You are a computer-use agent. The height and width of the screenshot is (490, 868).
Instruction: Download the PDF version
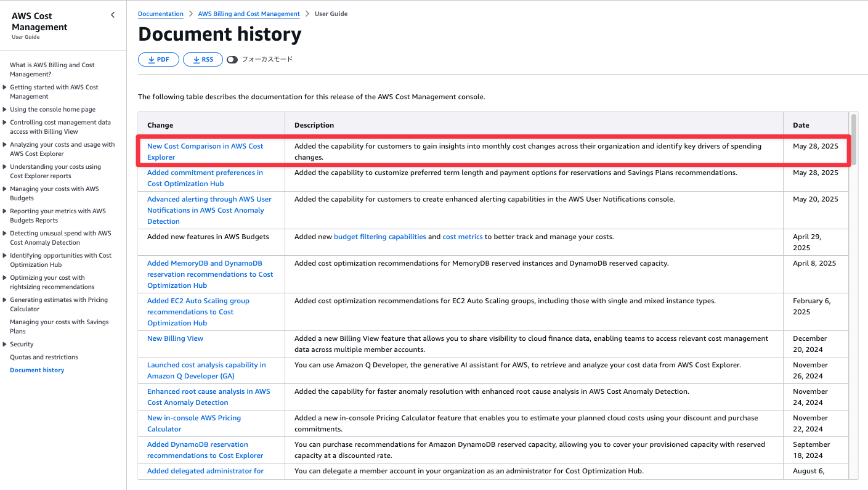point(158,60)
